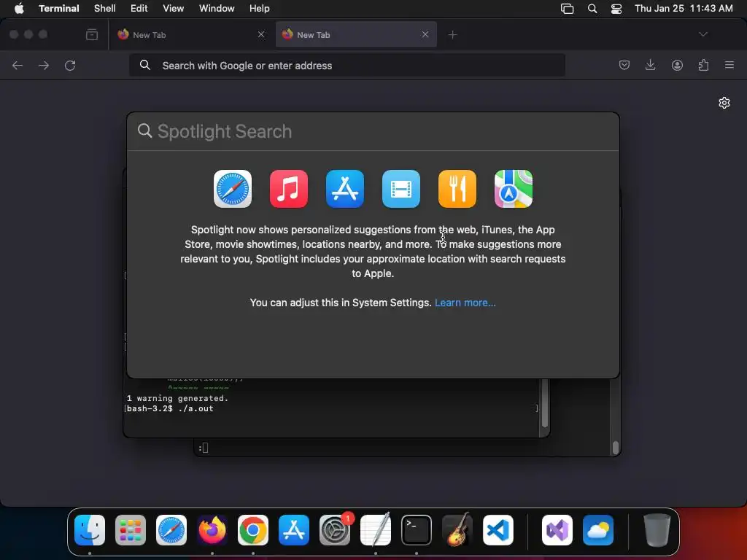Click the Stage Manager icon in menu bar
747x560 pixels.
[x=567, y=9]
